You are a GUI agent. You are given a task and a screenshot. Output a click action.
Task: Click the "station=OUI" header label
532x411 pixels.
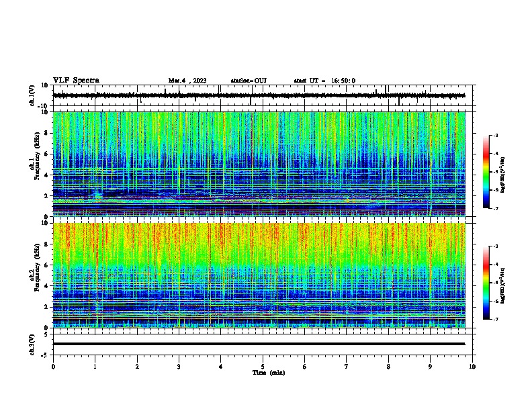coord(249,81)
